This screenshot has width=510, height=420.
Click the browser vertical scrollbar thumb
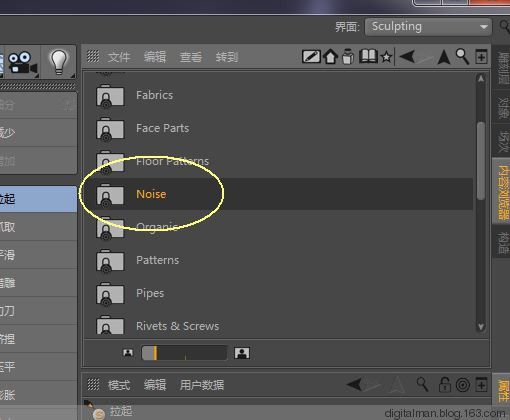[481, 161]
